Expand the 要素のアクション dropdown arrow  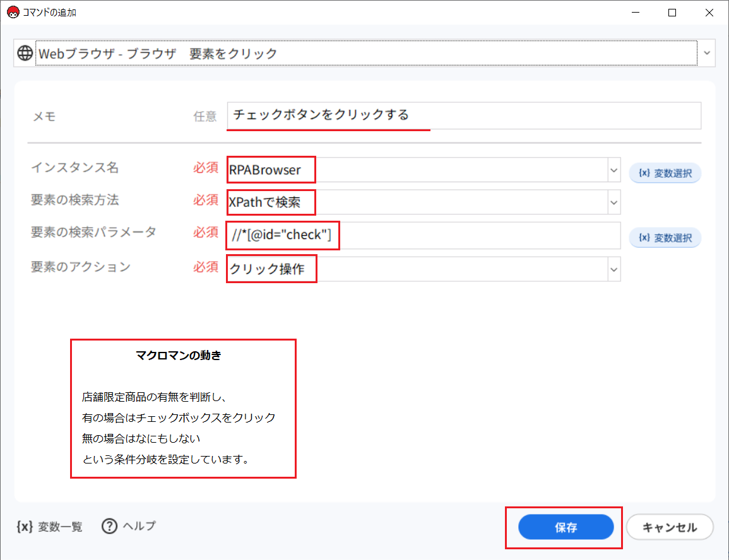pyautogui.click(x=613, y=269)
